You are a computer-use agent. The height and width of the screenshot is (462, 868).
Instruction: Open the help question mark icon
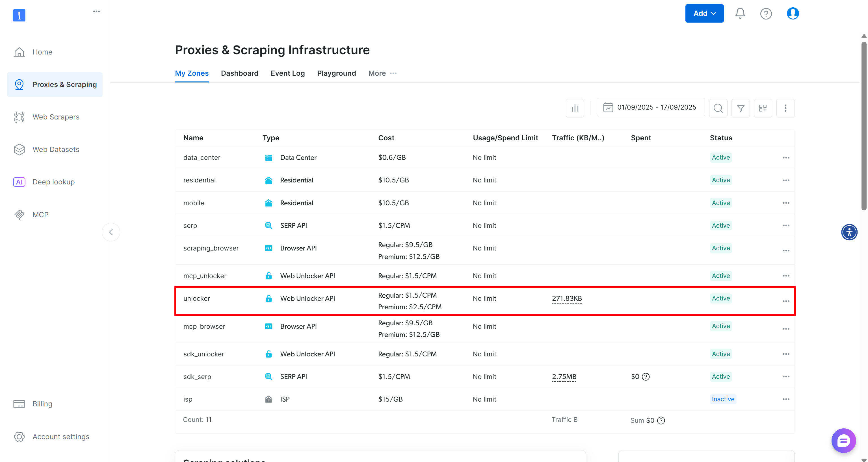(766, 14)
